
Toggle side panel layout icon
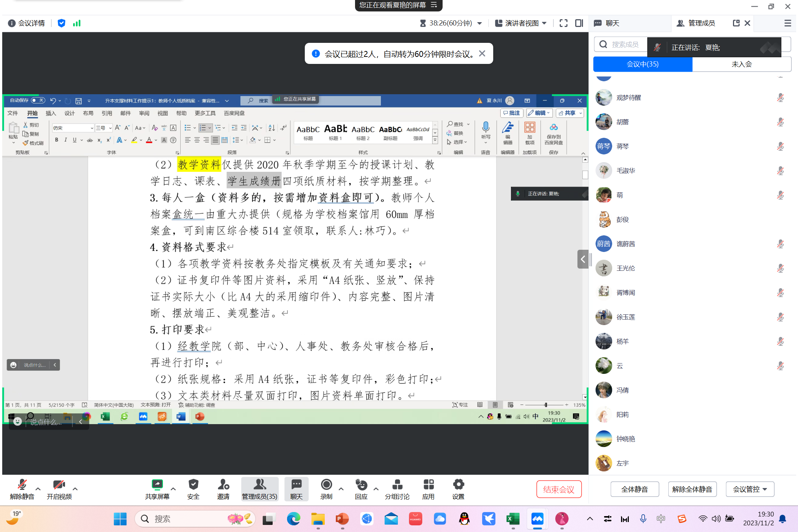579,23
